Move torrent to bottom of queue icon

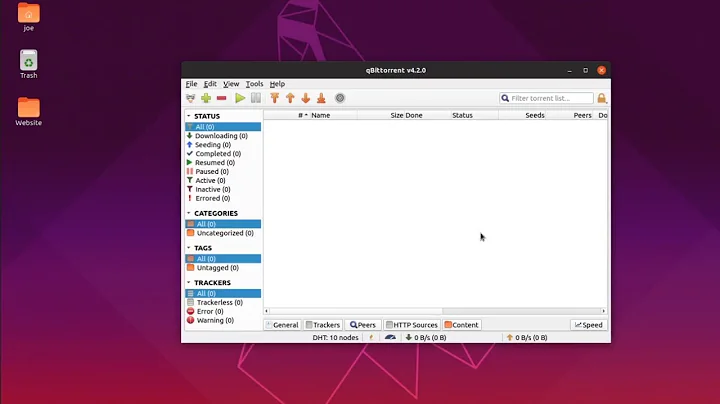pos(321,98)
